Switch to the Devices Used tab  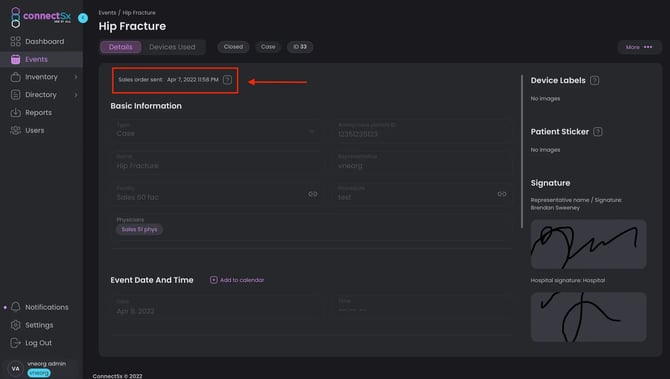172,47
